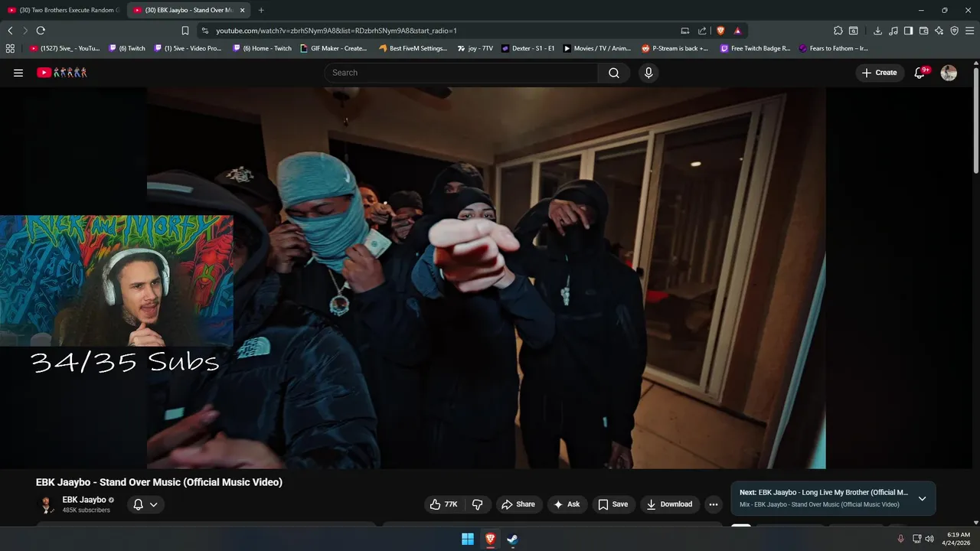980x551 pixels.
Task: Open Brave main menu
Action: coord(969,31)
